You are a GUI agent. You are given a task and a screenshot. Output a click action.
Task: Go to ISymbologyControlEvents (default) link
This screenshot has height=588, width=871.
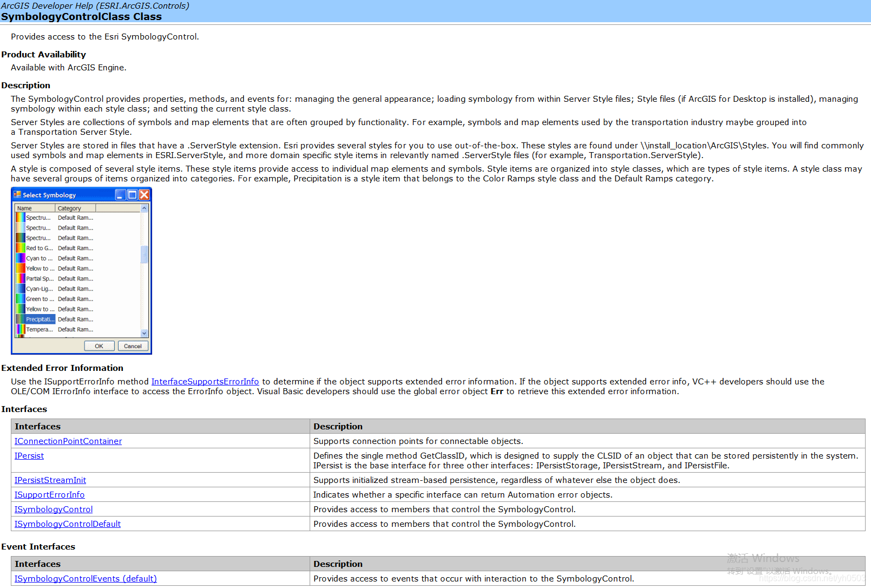click(86, 579)
